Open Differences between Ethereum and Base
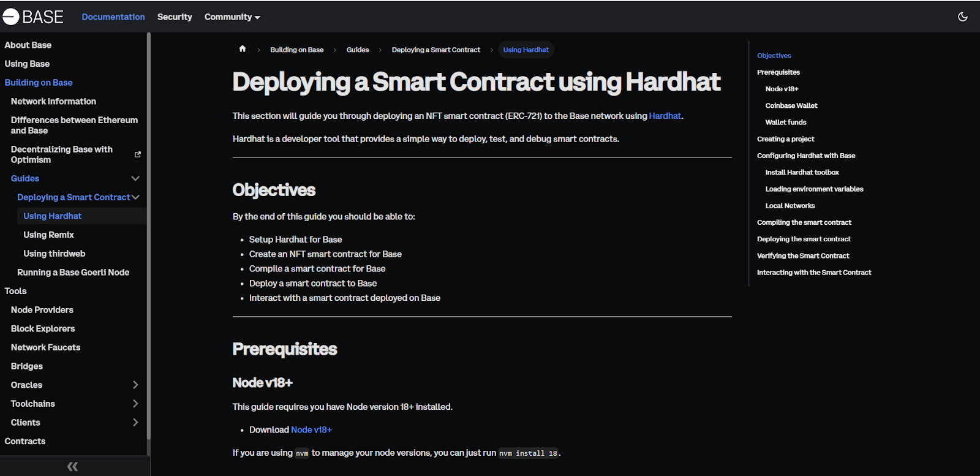The height and width of the screenshot is (476, 980). click(74, 125)
